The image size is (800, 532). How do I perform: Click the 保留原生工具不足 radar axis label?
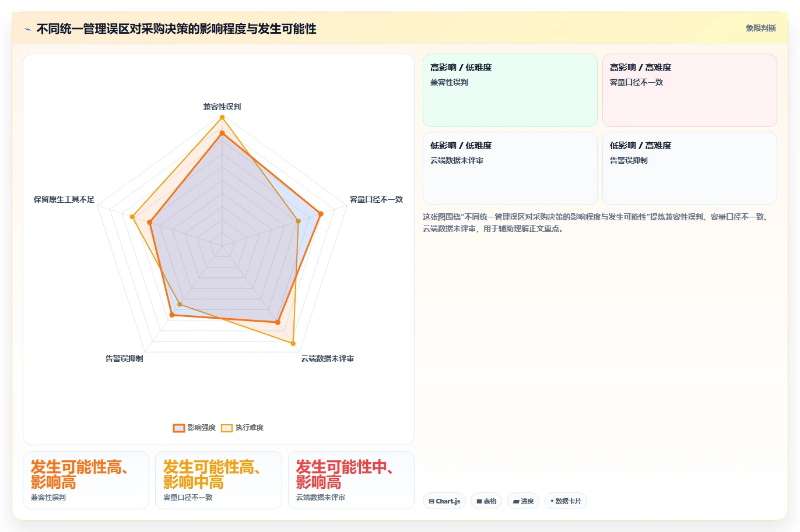64,199
